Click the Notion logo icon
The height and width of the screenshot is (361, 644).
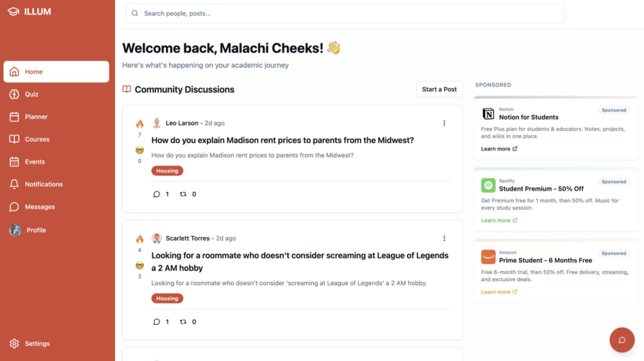coord(488,114)
